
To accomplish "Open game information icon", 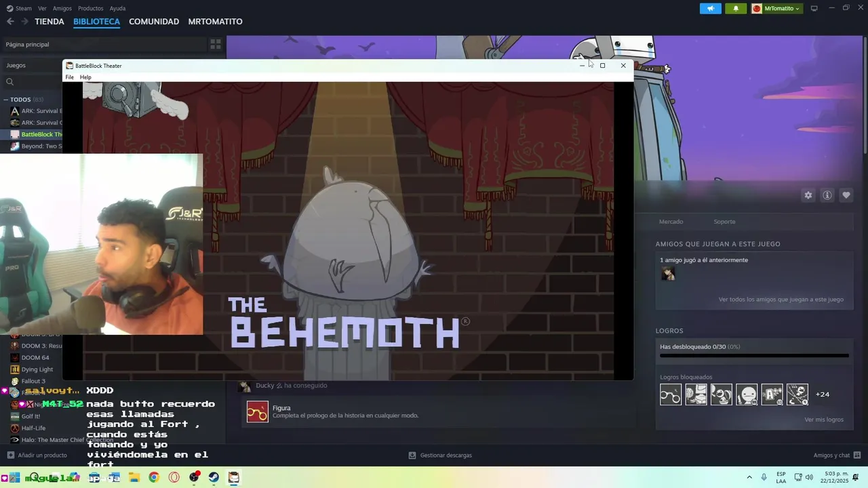I will (827, 195).
